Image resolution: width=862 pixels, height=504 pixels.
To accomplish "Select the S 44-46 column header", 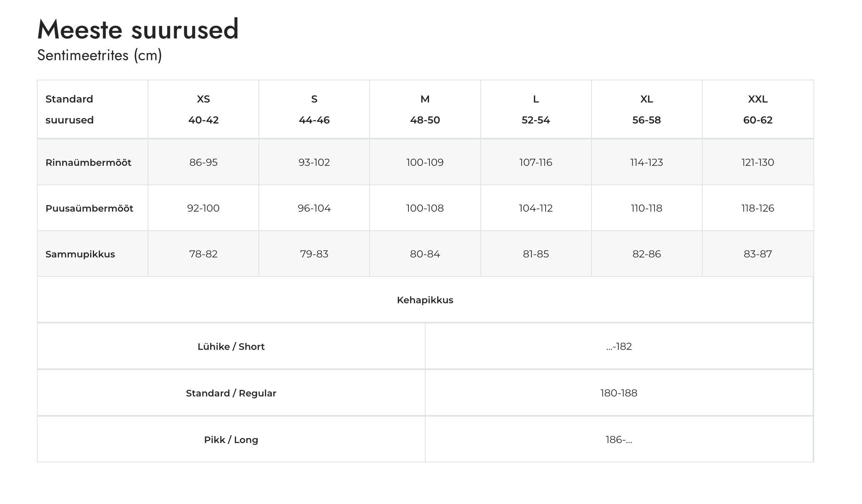I will [314, 109].
